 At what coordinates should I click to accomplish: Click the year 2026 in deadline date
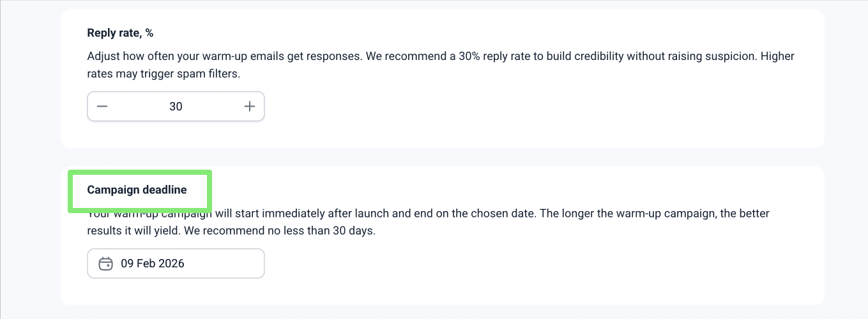click(x=171, y=263)
